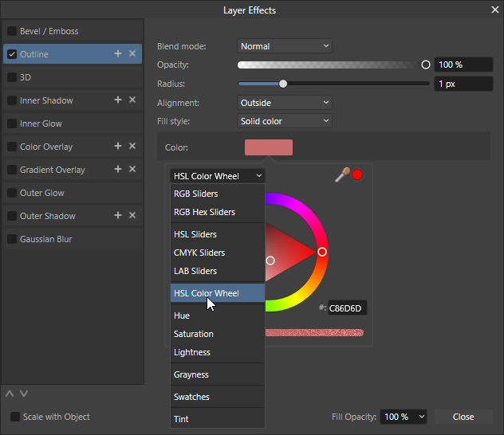Enable the Inner Glow checkbox

click(x=12, y=123)
